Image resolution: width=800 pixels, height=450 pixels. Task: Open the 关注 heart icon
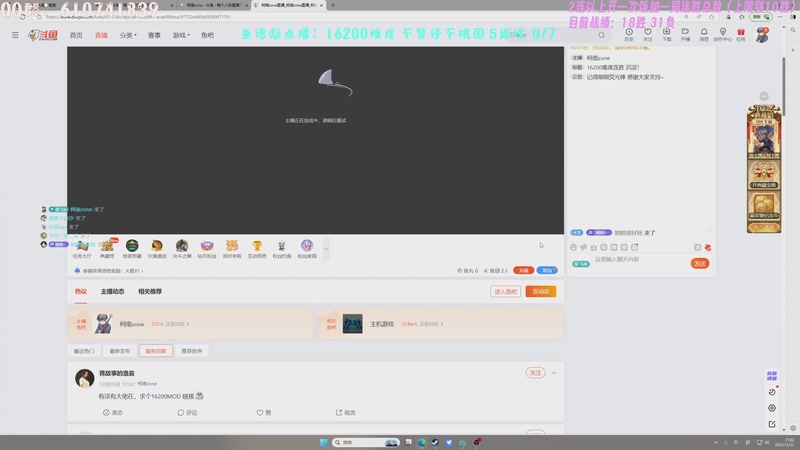click(647, 34)
